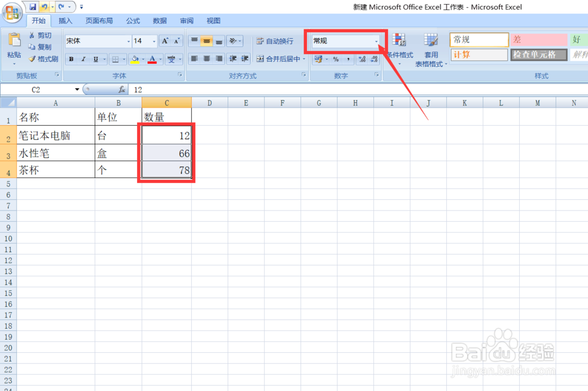Screen dimensions: 588x391
Task: Switch to the 数据 tab
Action: [x=160, y=21]
